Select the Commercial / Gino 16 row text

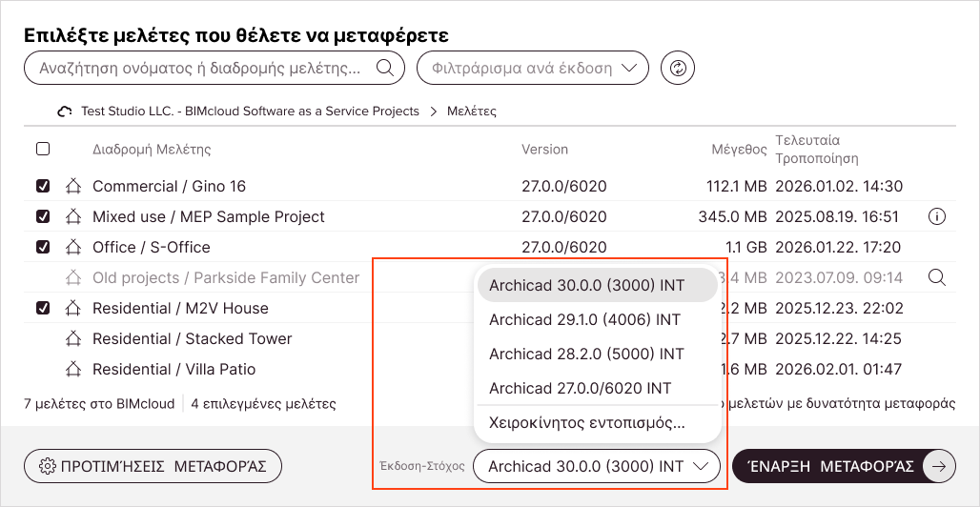170,186
